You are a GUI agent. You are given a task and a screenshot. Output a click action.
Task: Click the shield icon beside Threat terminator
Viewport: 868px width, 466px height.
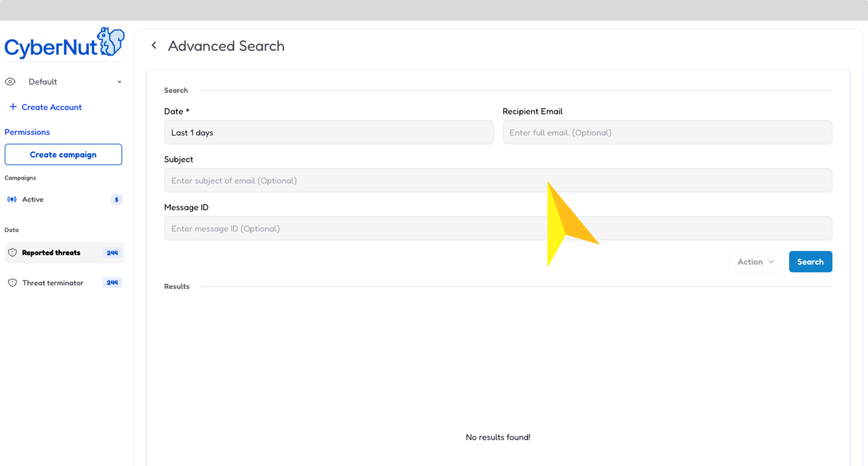pos(12,283)
